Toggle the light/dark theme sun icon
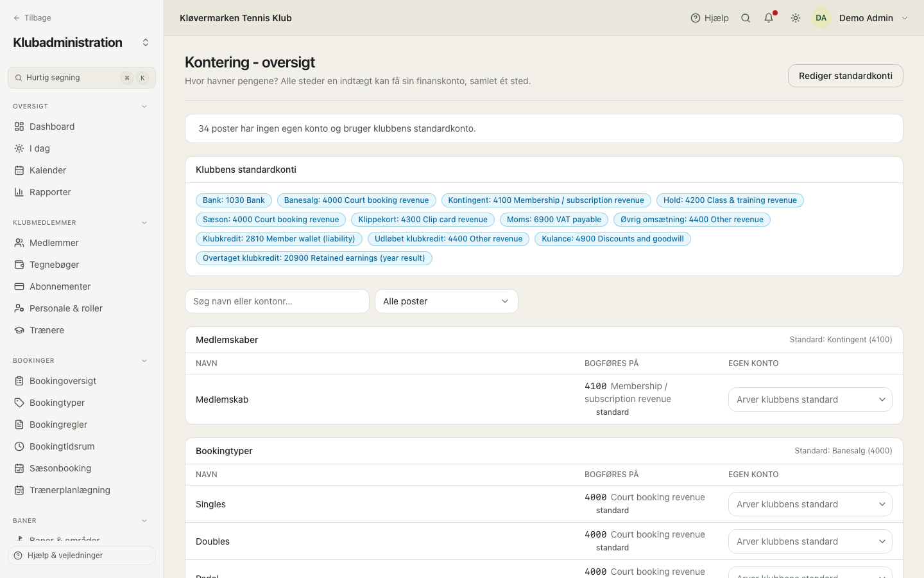 click(796, 18)
